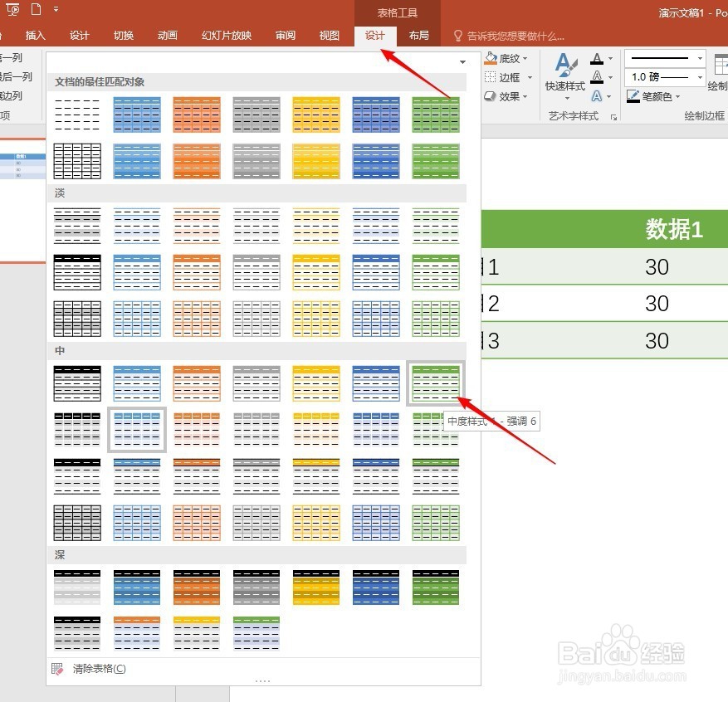Expand the Text Outline dropdown arrow
Viewport: 728px width, 702px height.
610,77
